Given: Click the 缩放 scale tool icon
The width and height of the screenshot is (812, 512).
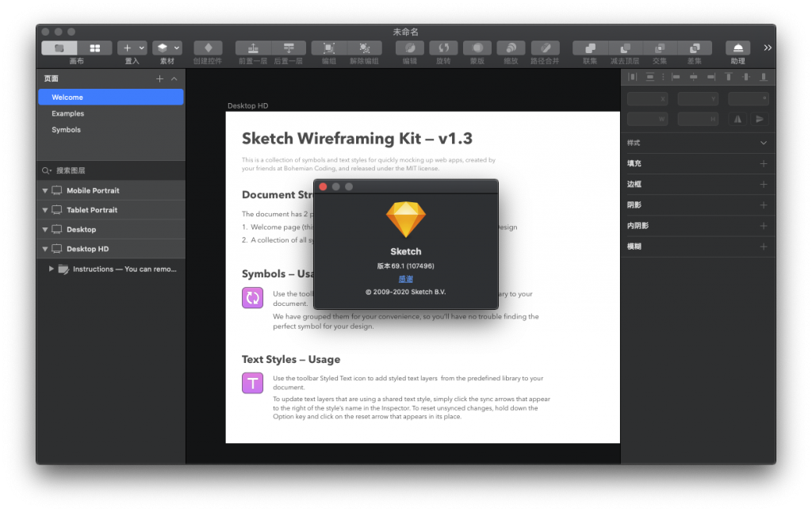Looking at the screenshot, I should (x=511, y=48).
